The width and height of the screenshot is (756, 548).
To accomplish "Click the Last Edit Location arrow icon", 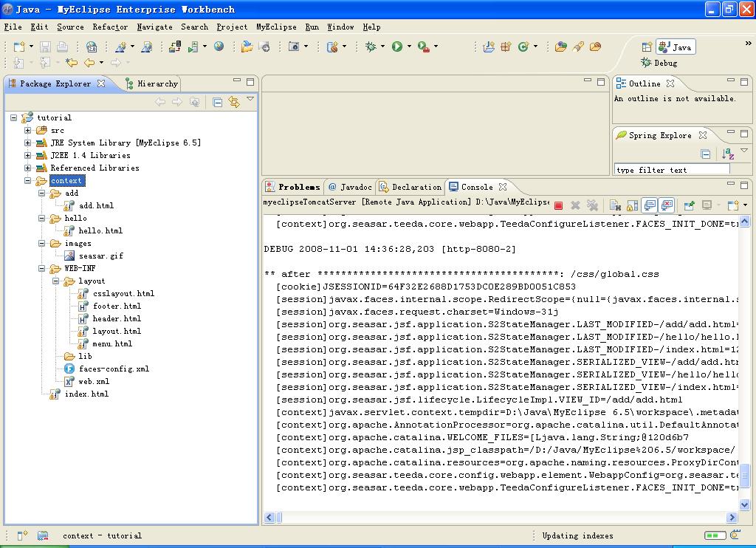I will pos(72,63).
